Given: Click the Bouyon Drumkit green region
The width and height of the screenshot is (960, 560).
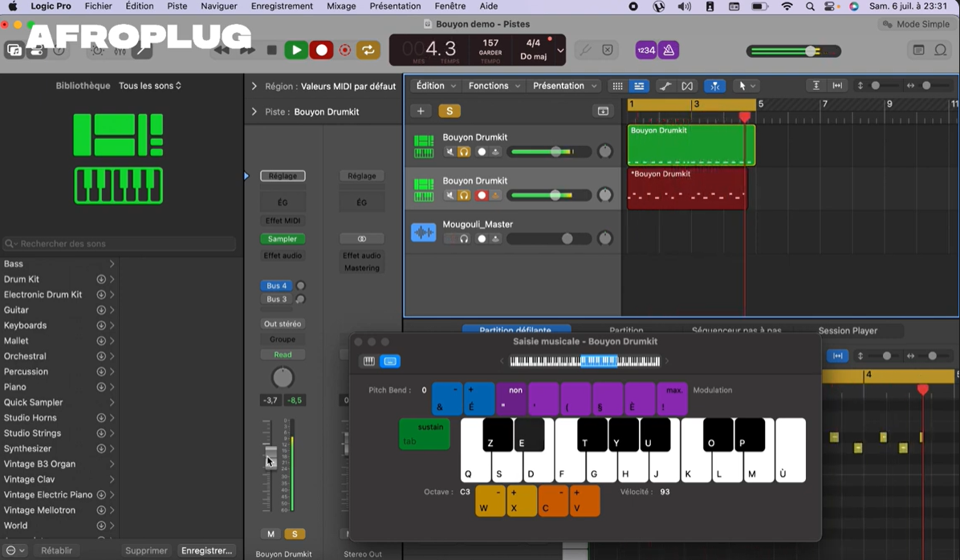Looking at the screenshot, I should 690,148.
